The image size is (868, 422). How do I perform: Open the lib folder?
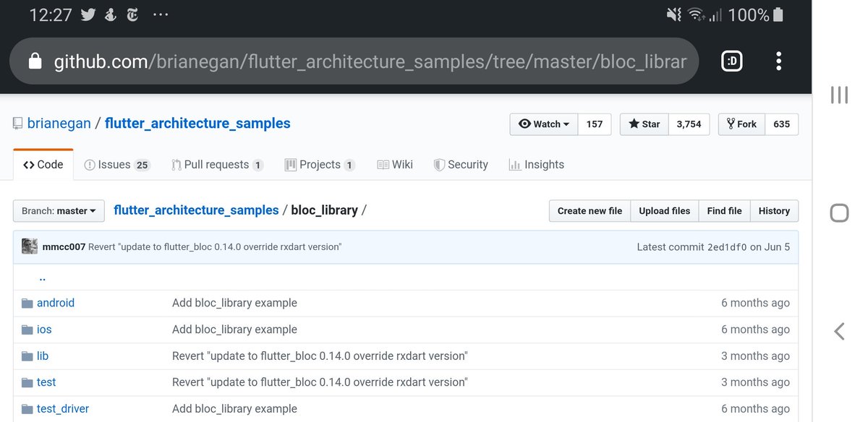point(43,356)
